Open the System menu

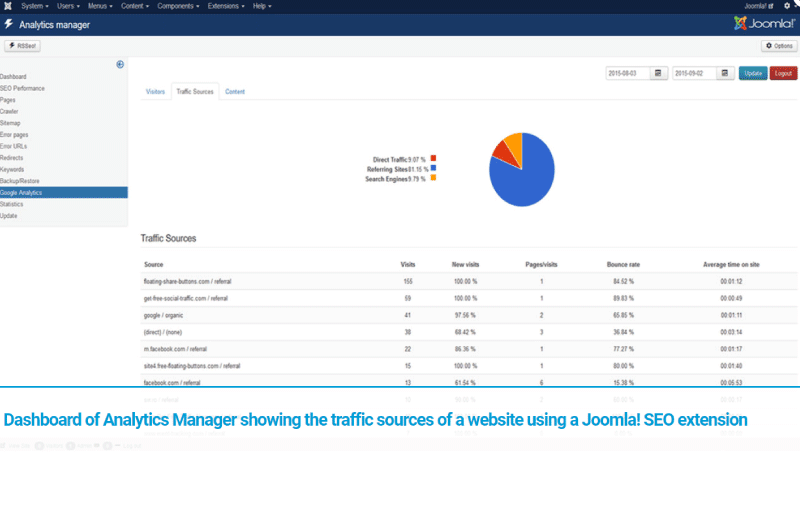click(x=35, y=6)
